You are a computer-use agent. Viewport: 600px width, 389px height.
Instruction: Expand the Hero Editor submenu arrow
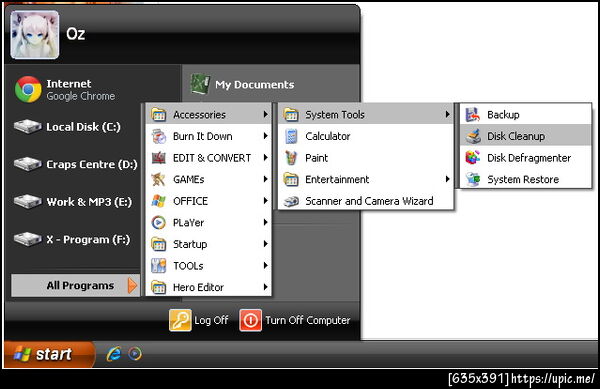265,287
